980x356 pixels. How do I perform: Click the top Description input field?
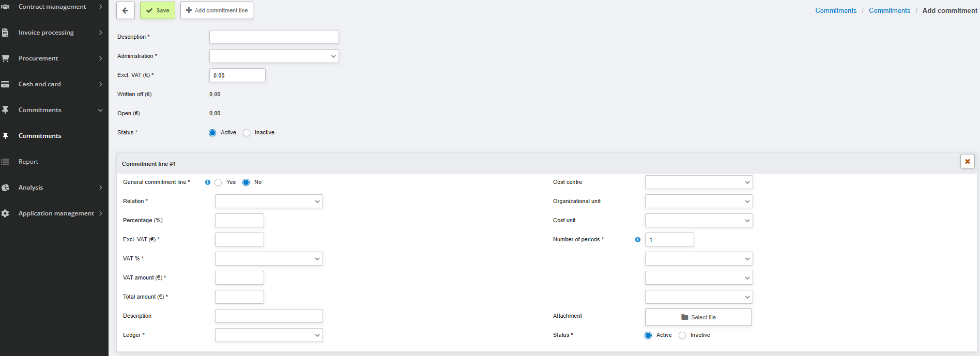pyautogui.click(x=273, y=37)
